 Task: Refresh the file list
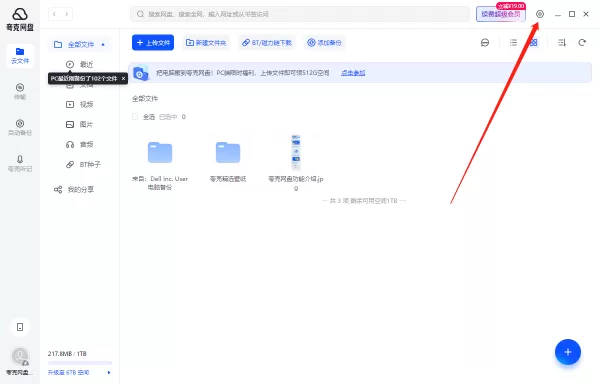[x=582, y=42]
